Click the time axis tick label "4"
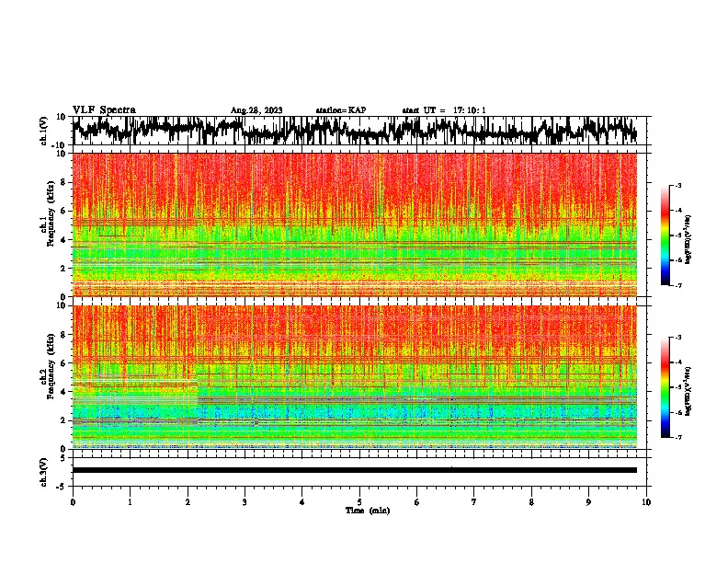728x563 pixels. point(302,502)
